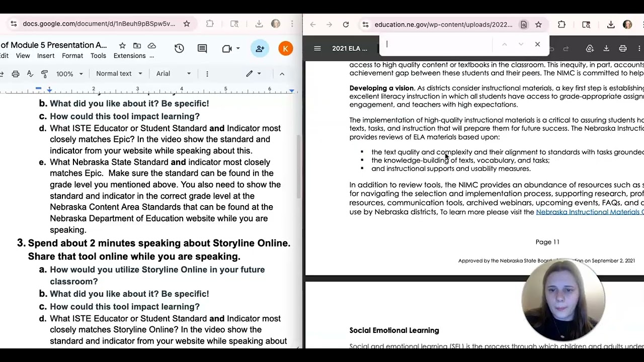The height and width of the screenshot is (362, 644).
Task: Click the webcam video thumbnail
Action: click(563, 300)
